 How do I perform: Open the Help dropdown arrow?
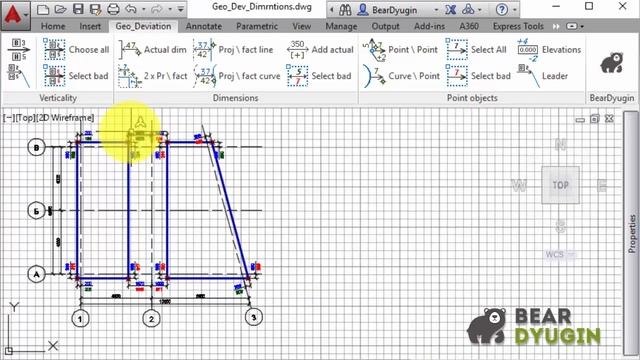tap(515, 10)
